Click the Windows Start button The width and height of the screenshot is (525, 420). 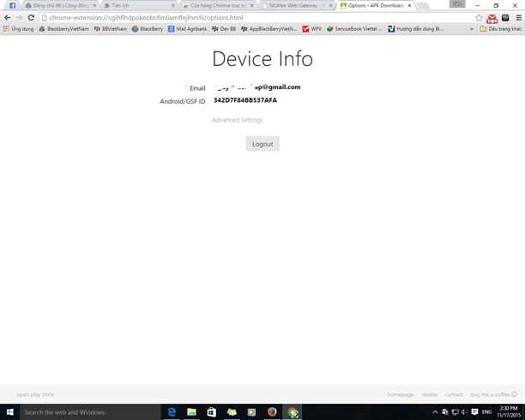point(9,412)
